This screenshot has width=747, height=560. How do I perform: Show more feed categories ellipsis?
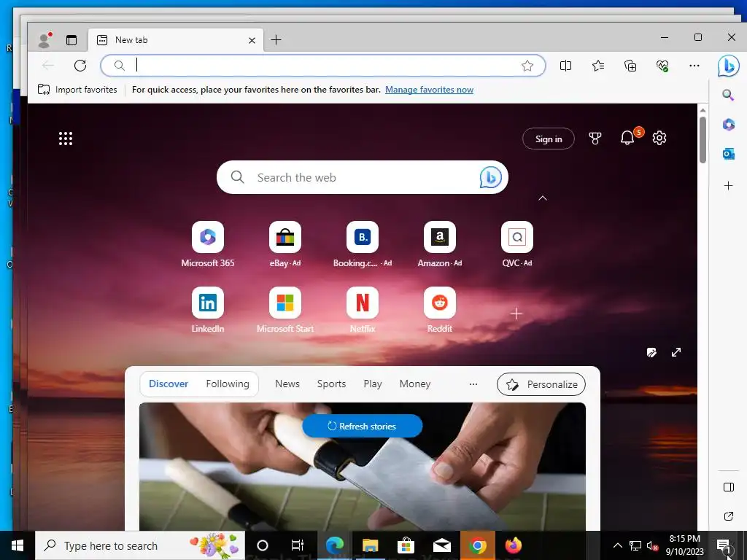[473, 384]
